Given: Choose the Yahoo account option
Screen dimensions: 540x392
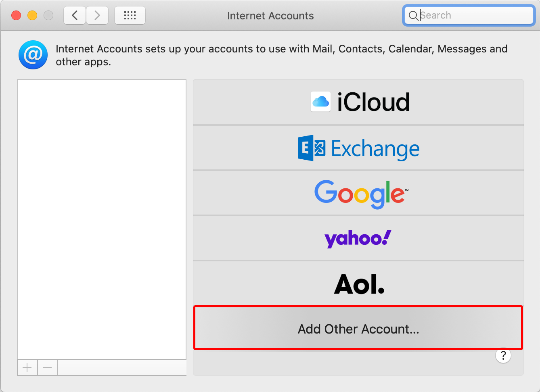Looking at the screenshot, I should coord(358,238).
